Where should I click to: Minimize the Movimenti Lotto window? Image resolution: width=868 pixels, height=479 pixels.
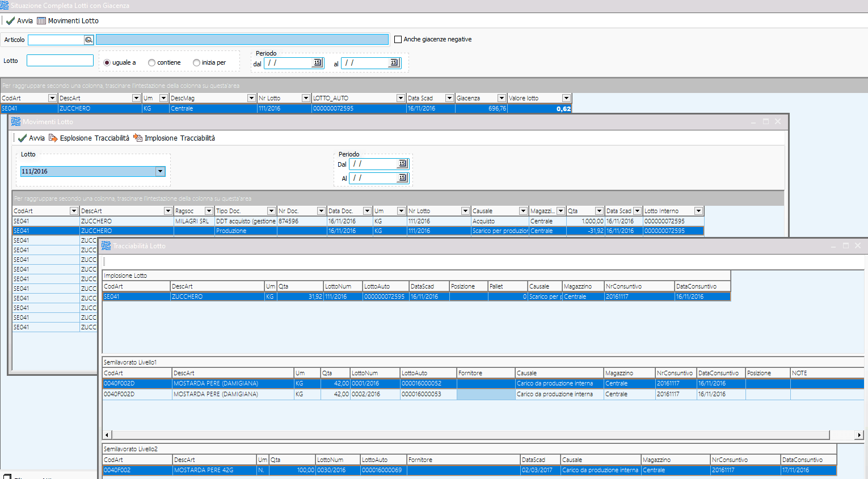(x=753, y=122)
